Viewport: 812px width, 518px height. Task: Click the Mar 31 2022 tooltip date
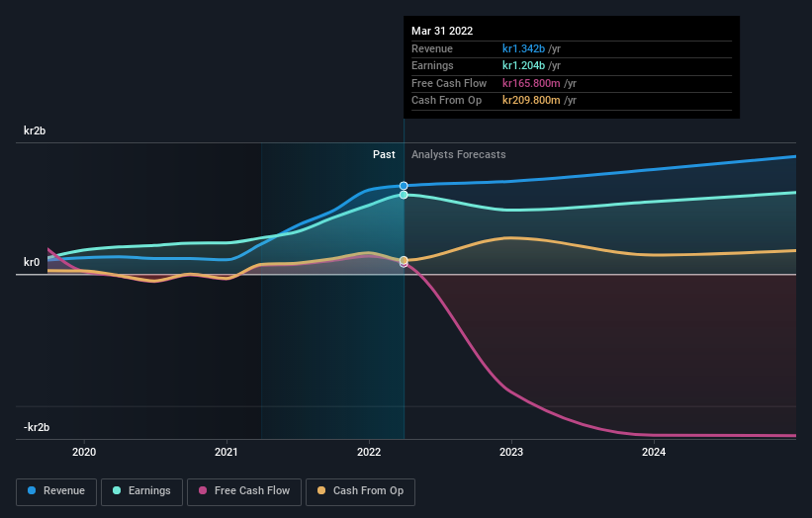click(442, 31)
